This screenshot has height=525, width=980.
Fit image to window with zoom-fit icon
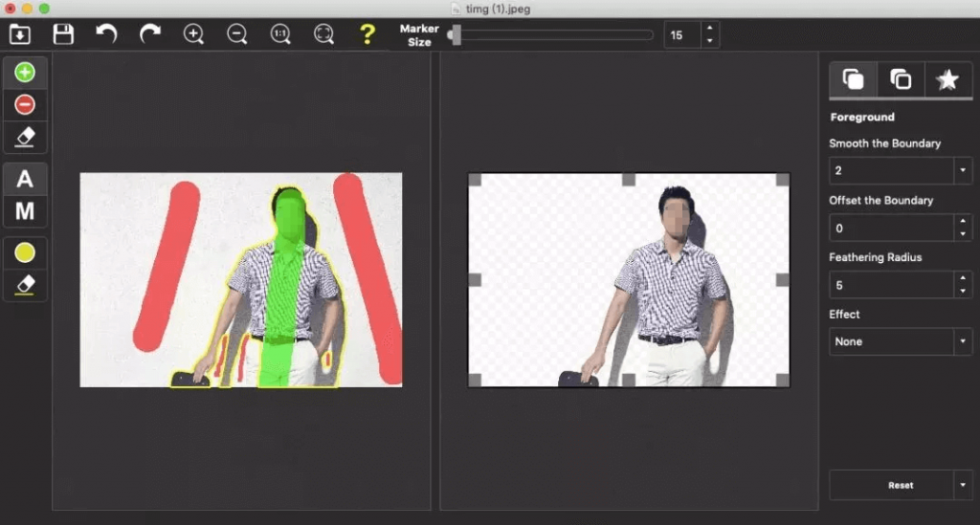[323, 33]
